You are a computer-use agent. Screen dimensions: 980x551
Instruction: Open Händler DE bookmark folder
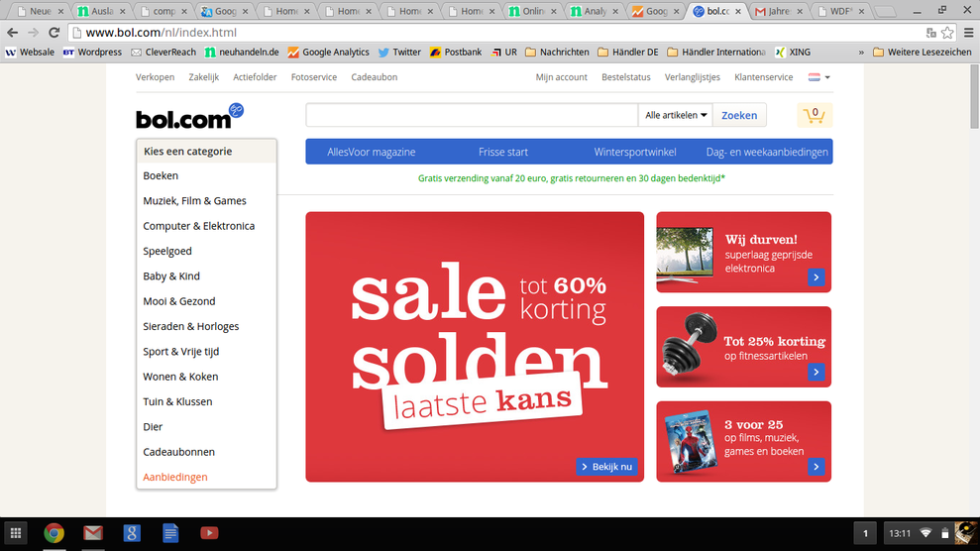pyautogui.click(x=628, y=53)
